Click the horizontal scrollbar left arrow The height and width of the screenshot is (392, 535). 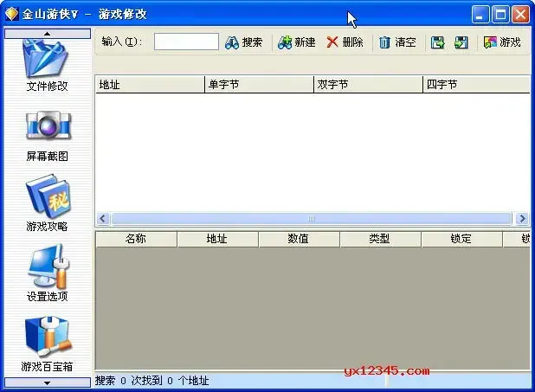tap(103, 218)
